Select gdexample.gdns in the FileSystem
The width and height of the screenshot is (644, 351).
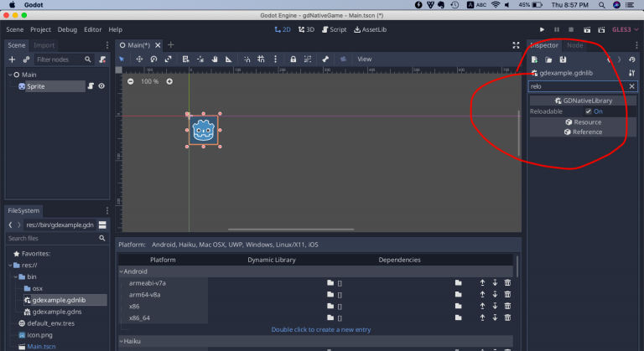[57, 312]
